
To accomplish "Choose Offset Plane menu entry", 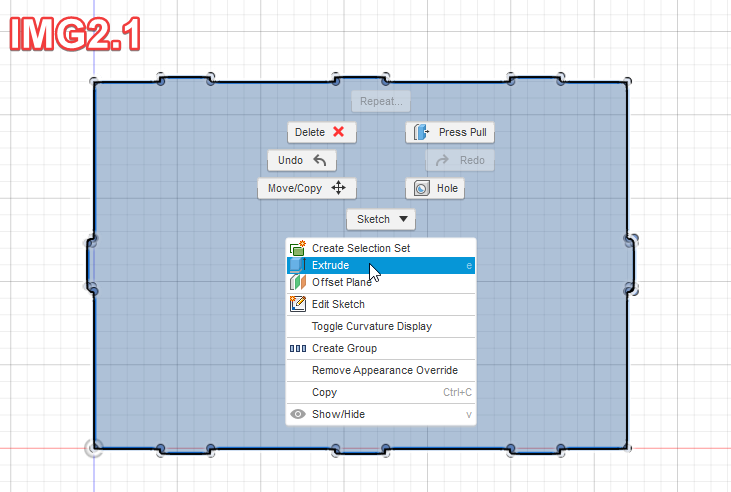I will 381,283.
